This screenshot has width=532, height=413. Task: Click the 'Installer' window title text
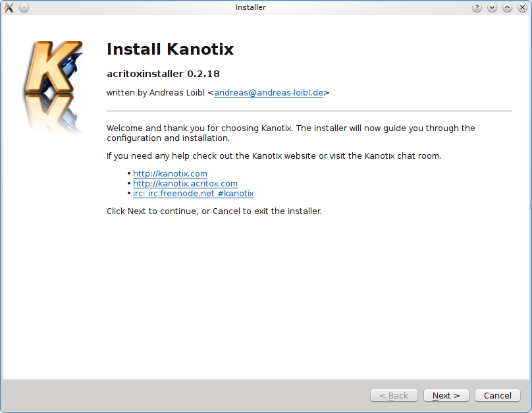click(x=251, y=7)
